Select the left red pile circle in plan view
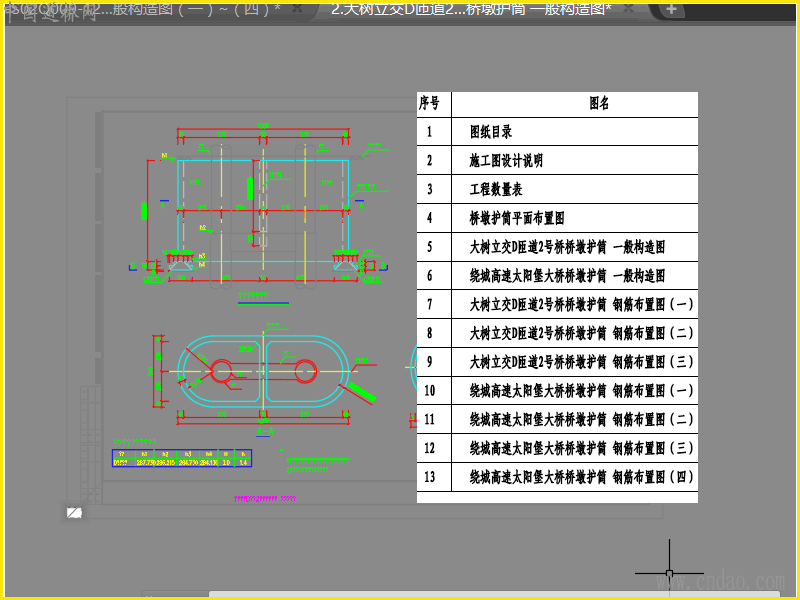Screen dimensions: 800x600 [221, 371]
